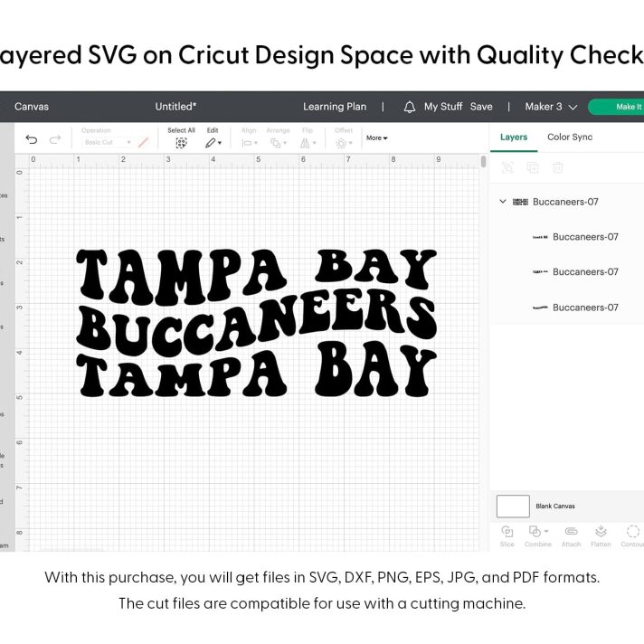Image resolution: width=644 pixels, height=644 pixels.
Task: Click the Undo arrow icon
Action: click(x=32, y=139)
